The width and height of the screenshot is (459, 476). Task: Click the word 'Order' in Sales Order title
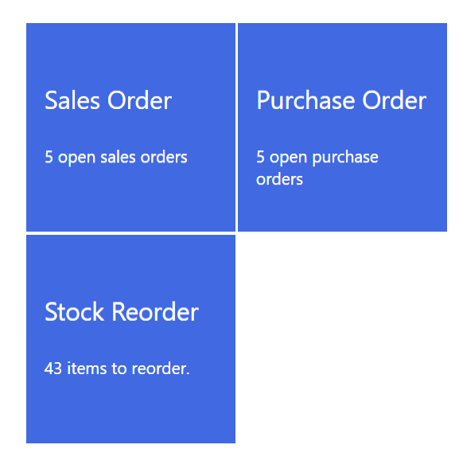[x=139, y=100]
